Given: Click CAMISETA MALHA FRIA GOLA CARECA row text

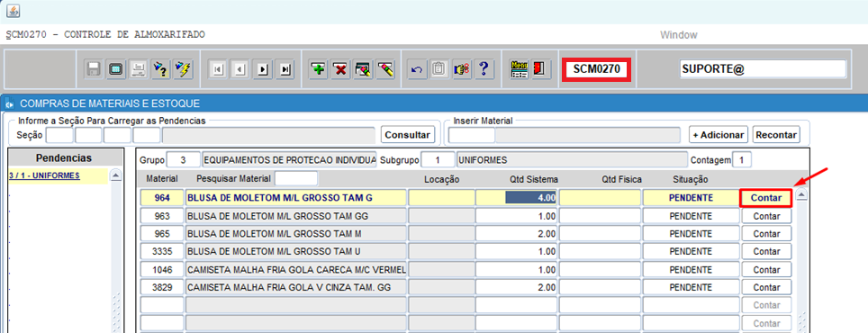Looking at the screenshot, I should [x=296, y=270].
